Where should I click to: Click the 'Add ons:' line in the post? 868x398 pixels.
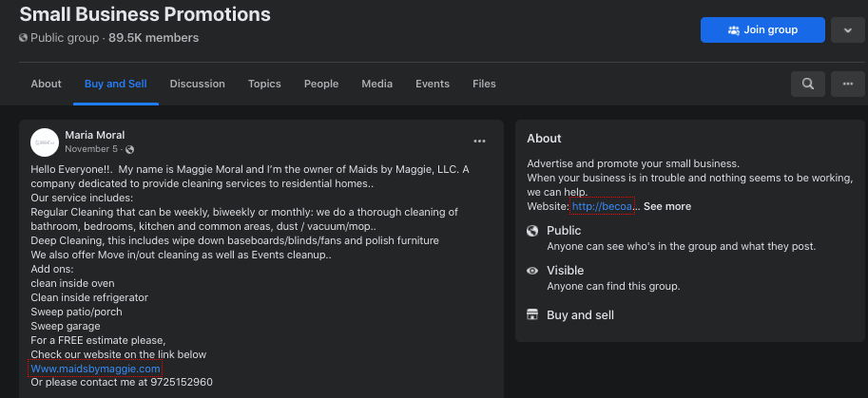pos(52,269)
